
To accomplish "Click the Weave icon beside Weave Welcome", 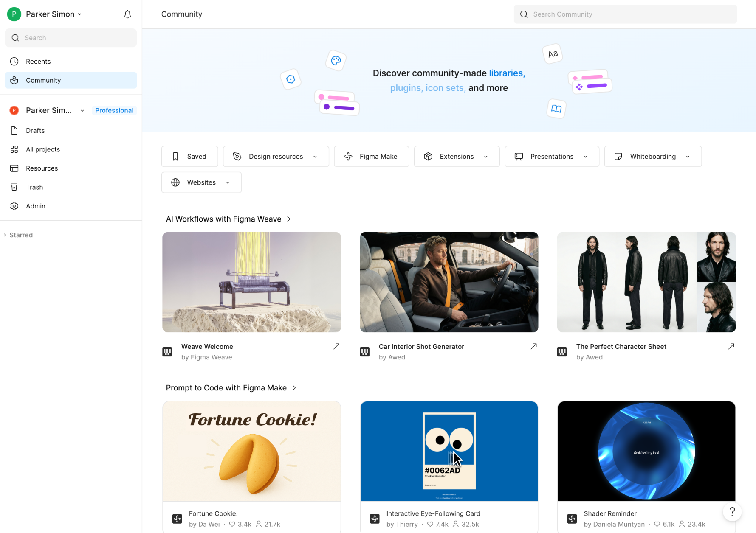I will pyautogui.click(x=167, y=352).
